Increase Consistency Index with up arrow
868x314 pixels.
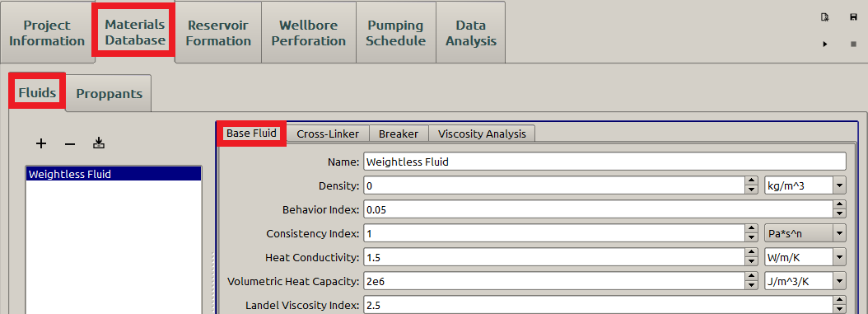(751, 229)
